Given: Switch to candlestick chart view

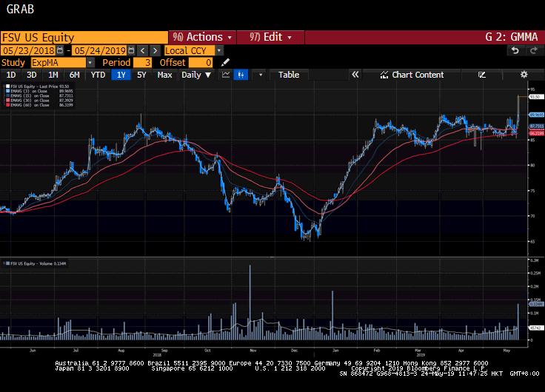Looking at the screenshot, I should point(241,75).
